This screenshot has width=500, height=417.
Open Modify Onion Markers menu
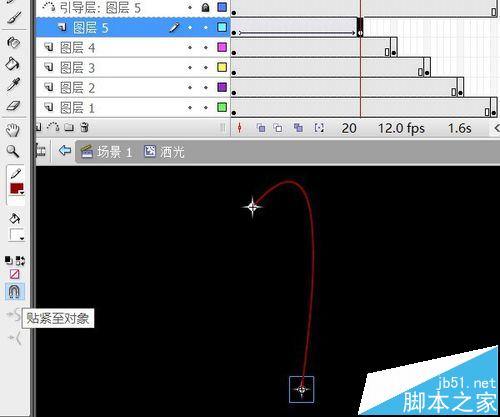tap(319, 128)
